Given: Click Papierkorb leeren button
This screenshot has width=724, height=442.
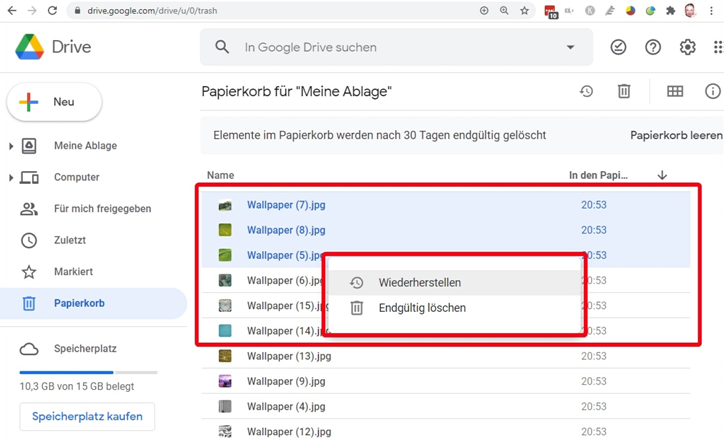Looking at the screenshot, I should (676, 135).
